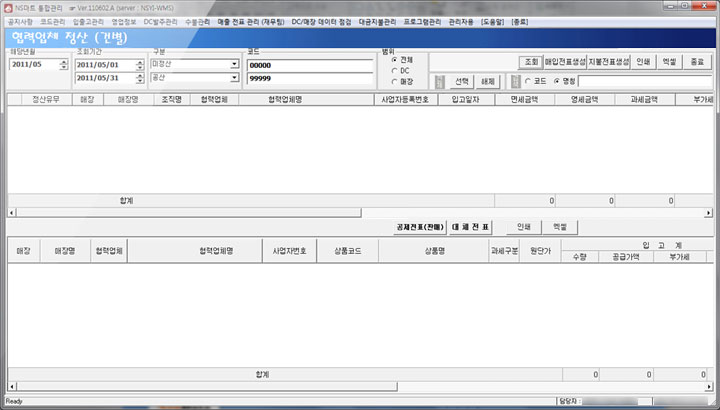
Task: Click the lower 인쇄 button
Action: (523, 227)
